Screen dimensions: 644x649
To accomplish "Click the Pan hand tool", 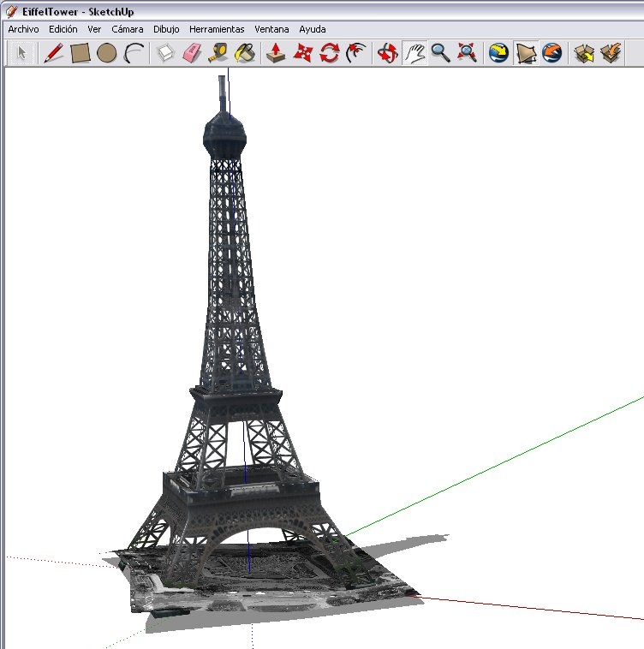I will point(414,53).
